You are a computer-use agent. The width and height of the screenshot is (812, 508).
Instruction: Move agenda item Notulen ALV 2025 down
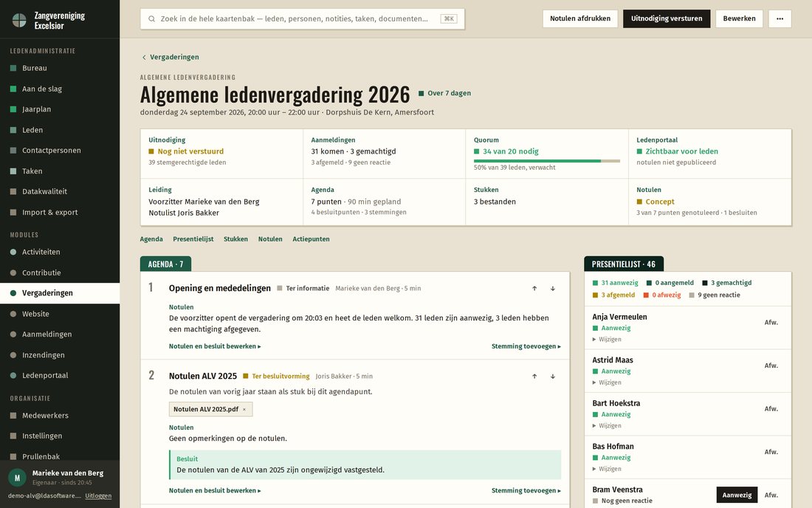tap(553, 377)
